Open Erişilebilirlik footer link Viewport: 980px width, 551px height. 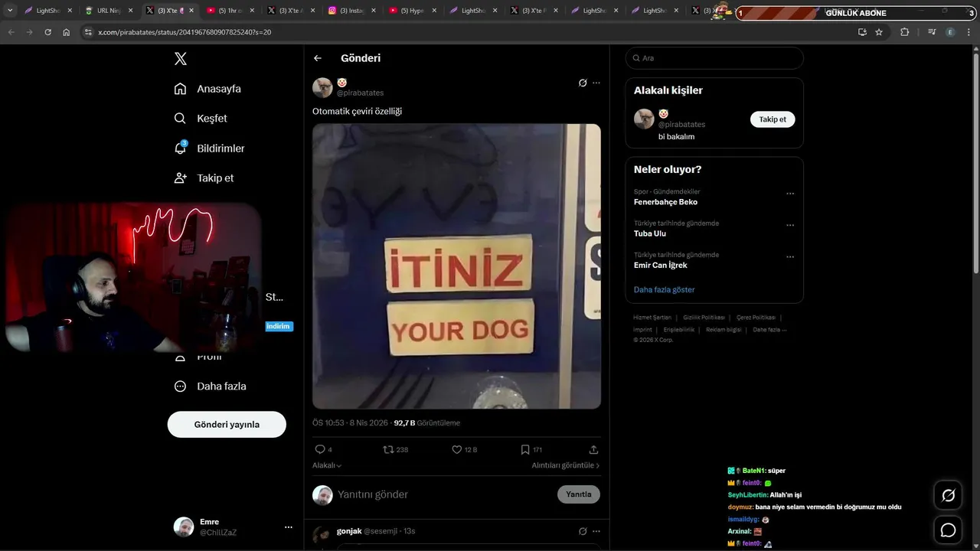pyautogui.click(x=679, y=330)
